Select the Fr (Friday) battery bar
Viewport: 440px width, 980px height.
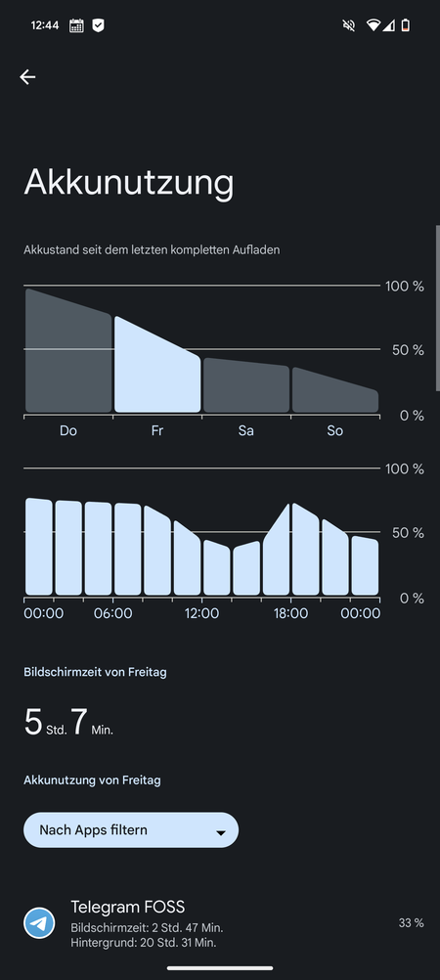click(157, 364)
